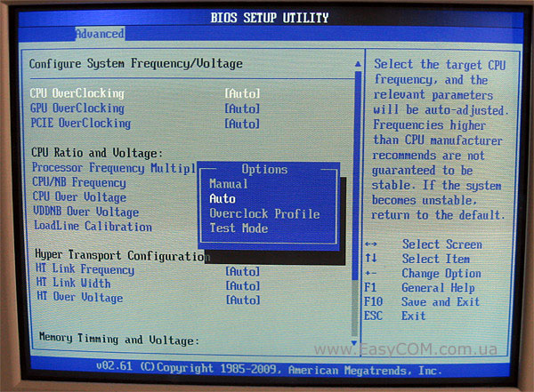Click the Select Item up-down arrows icon
Image resolution: width=534 pixels, height=392 pixels.
pos(370,259)
